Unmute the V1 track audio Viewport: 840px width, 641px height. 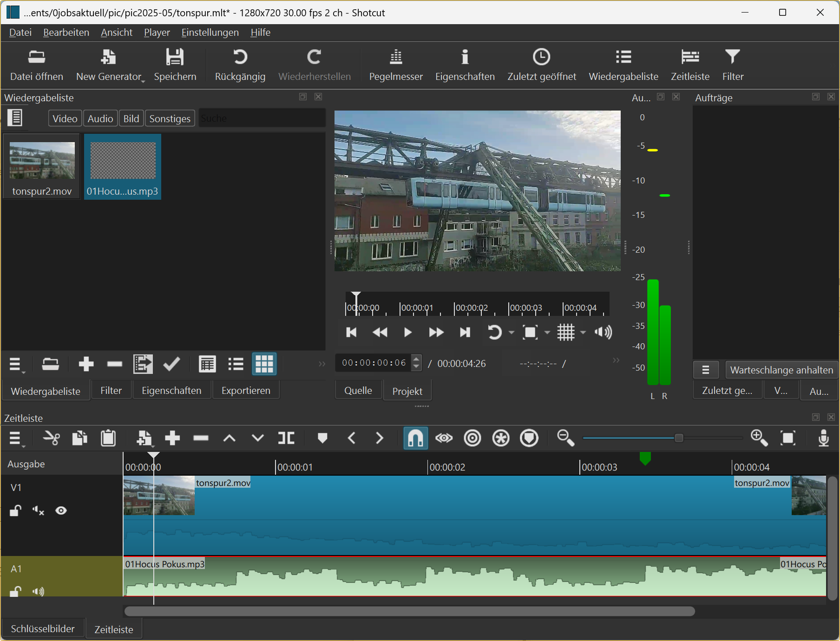click(38, 511)
